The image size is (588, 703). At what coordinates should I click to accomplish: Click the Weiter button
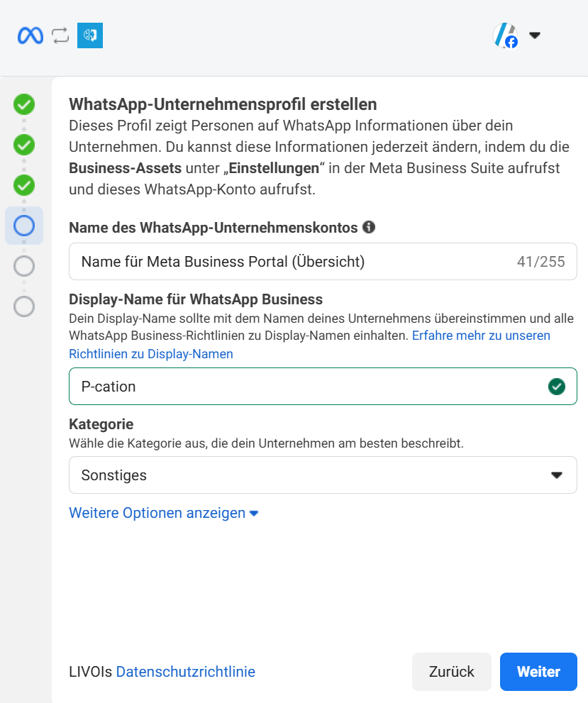tap(538, 671)
